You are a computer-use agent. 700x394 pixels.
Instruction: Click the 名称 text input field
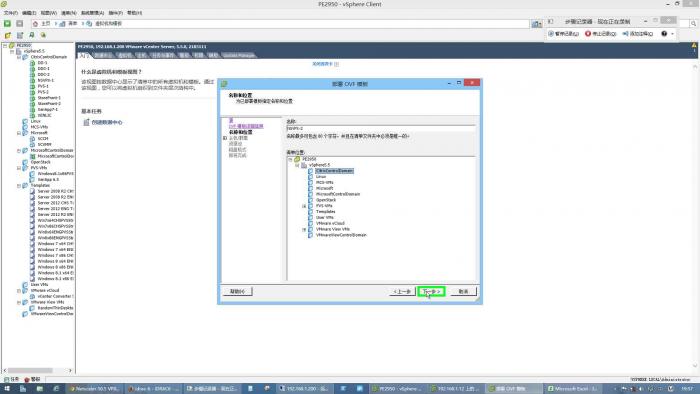coord(380,128)
